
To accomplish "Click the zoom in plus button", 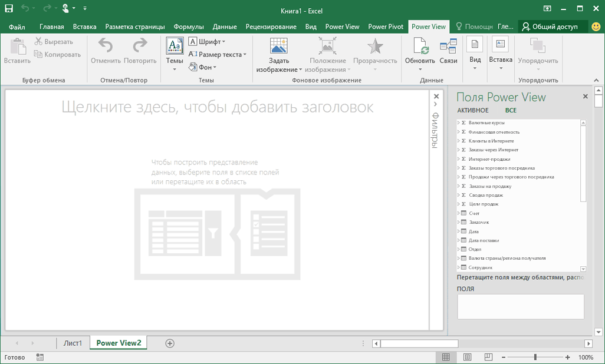I will pos(568,358).
